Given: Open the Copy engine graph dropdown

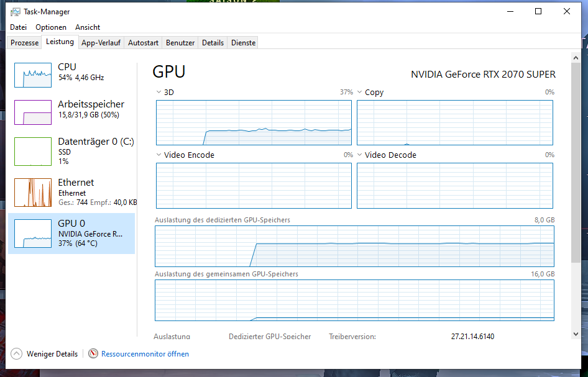Looking at the screenshot, I should pyautogui.click(x=360, y=93).
